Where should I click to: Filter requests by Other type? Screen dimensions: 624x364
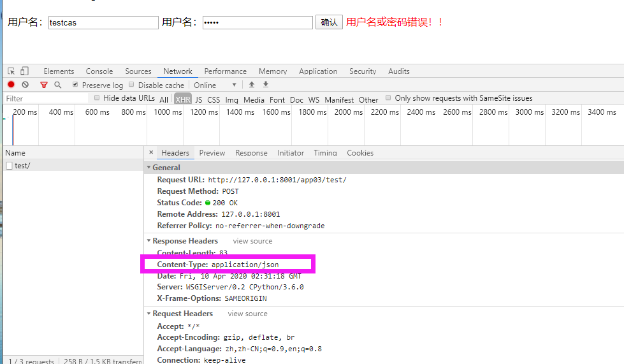pyautogui.click(x=368, y=99)
